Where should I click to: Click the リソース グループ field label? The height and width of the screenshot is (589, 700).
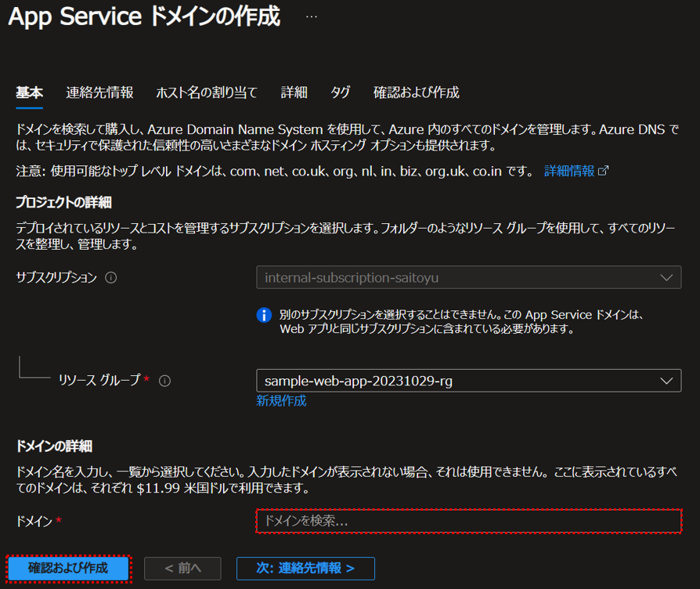pyautogui.click(x=99, y=381)
